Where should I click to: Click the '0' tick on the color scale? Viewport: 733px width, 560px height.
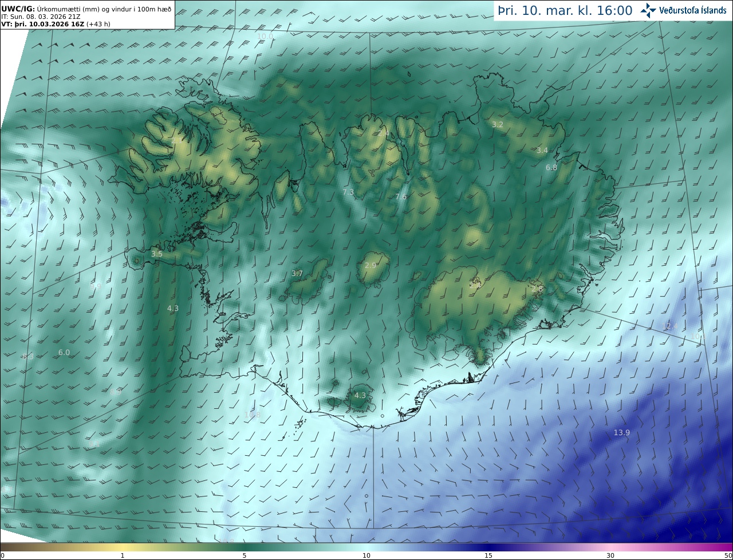click(2, 555)
